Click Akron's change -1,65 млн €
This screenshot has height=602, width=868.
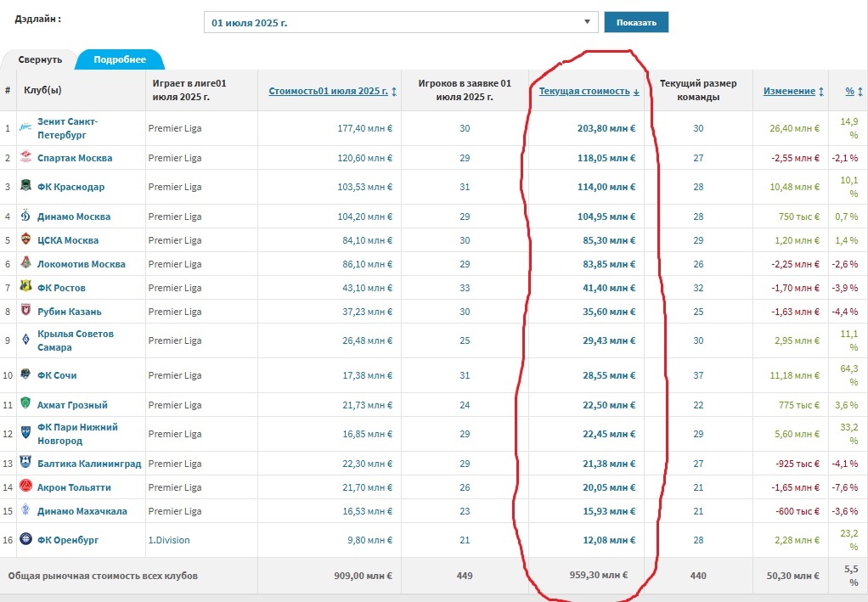click(796, 487)
